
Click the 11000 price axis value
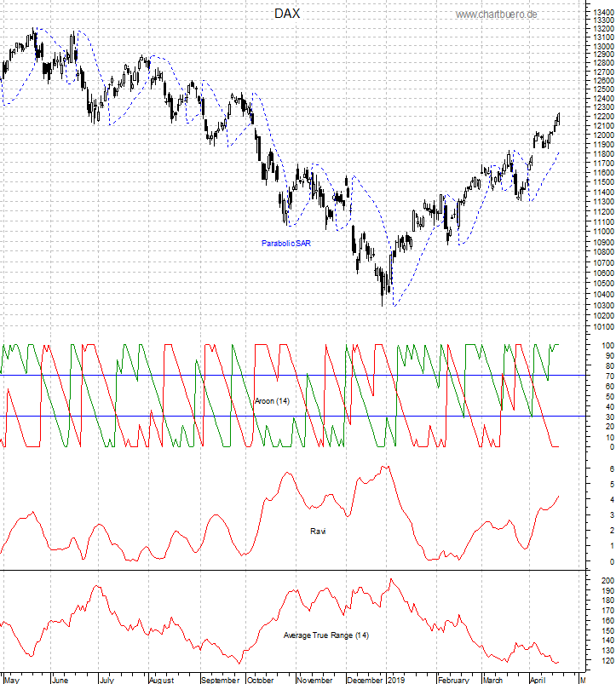click(x=604, y=232)
